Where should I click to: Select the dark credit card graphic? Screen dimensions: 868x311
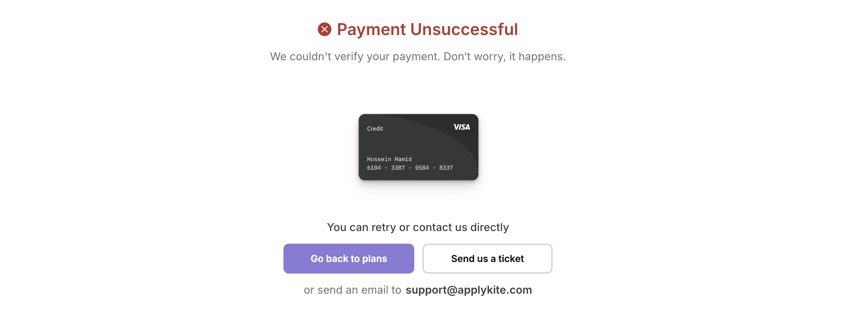[418, 147]
